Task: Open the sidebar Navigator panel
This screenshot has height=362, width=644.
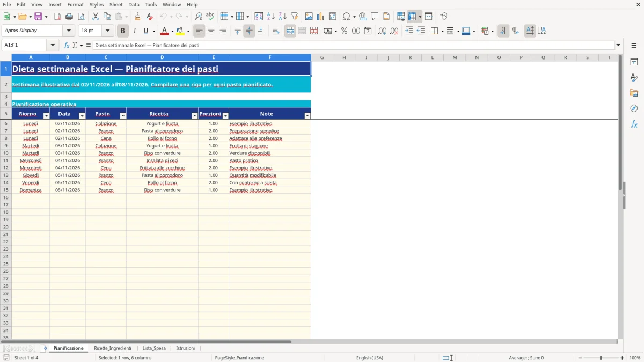Action: (x=634, y=108)
